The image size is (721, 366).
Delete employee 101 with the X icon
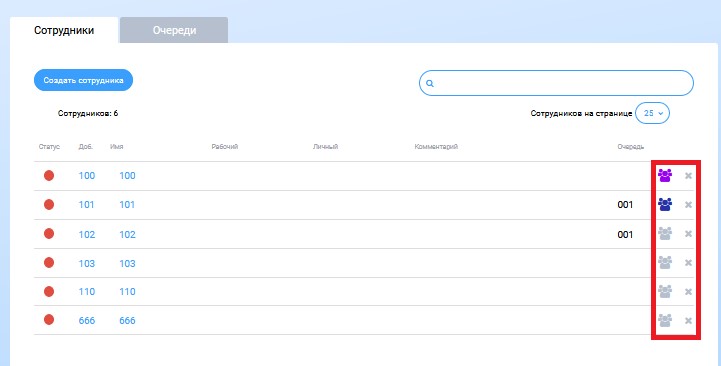688,205
